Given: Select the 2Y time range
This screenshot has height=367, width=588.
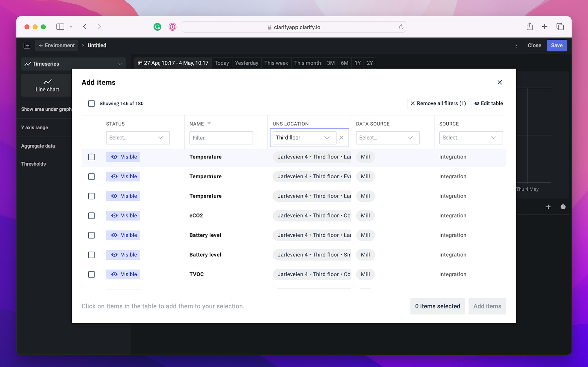Looking at the screenshot, I should [x=370, y=63].
